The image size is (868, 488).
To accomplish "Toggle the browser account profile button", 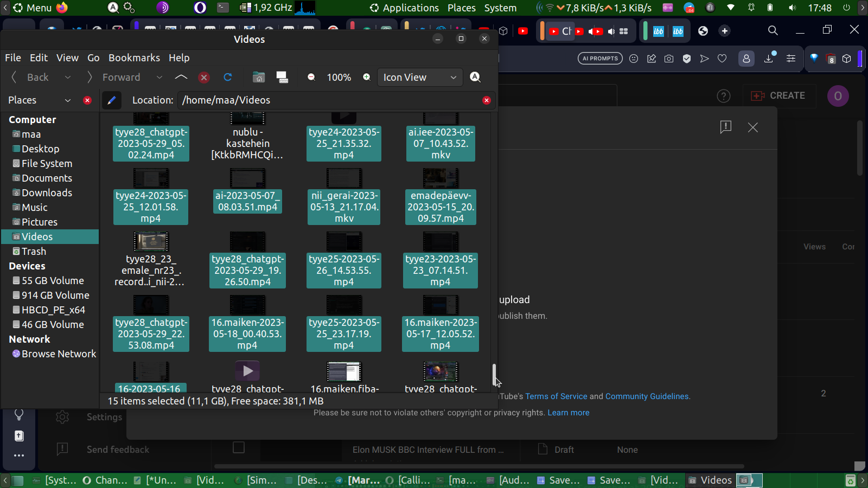I will point(746,59).
